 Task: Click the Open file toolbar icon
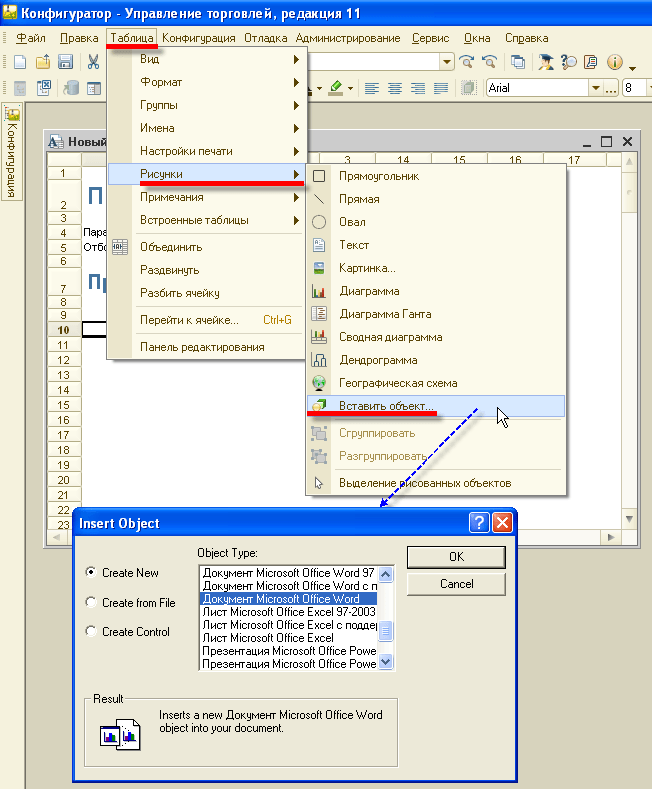[x=43, y=62]
